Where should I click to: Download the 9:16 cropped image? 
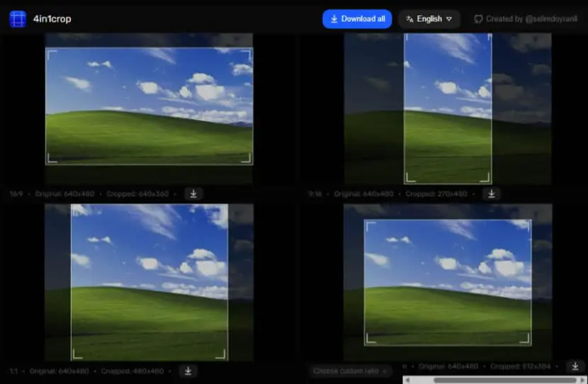click(492, 194)
